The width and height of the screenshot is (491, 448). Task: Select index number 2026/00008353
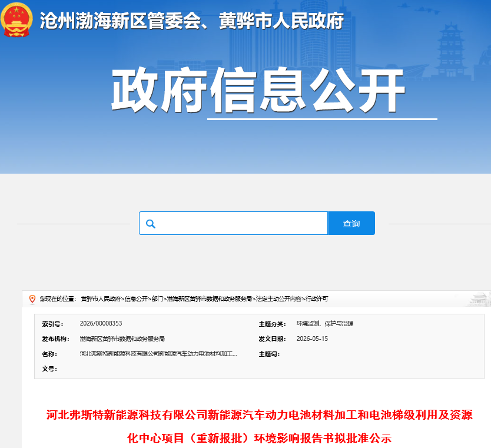[101, 323]
